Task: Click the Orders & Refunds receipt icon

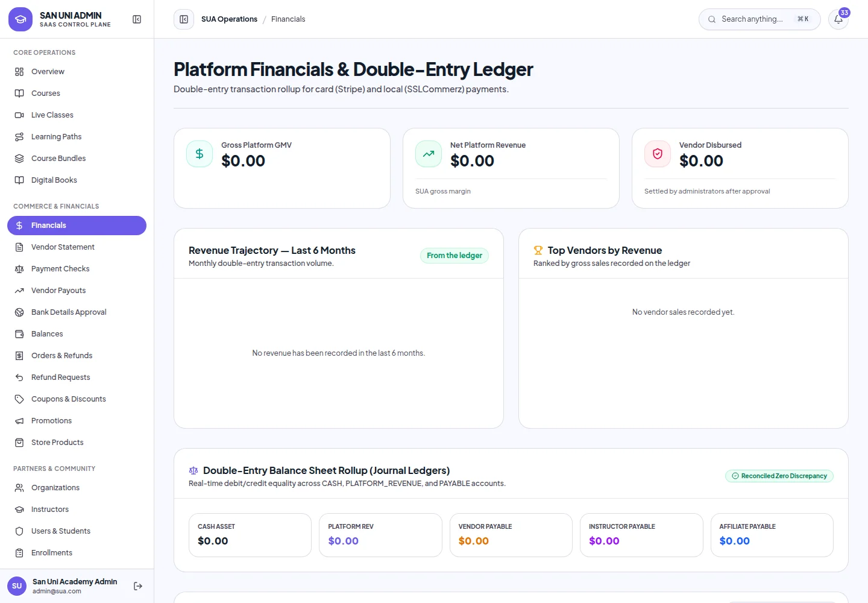Action: (x=19, y=356)
